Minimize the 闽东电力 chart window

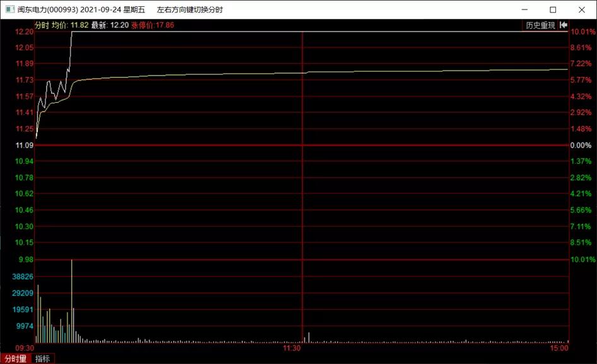point(525,9)
